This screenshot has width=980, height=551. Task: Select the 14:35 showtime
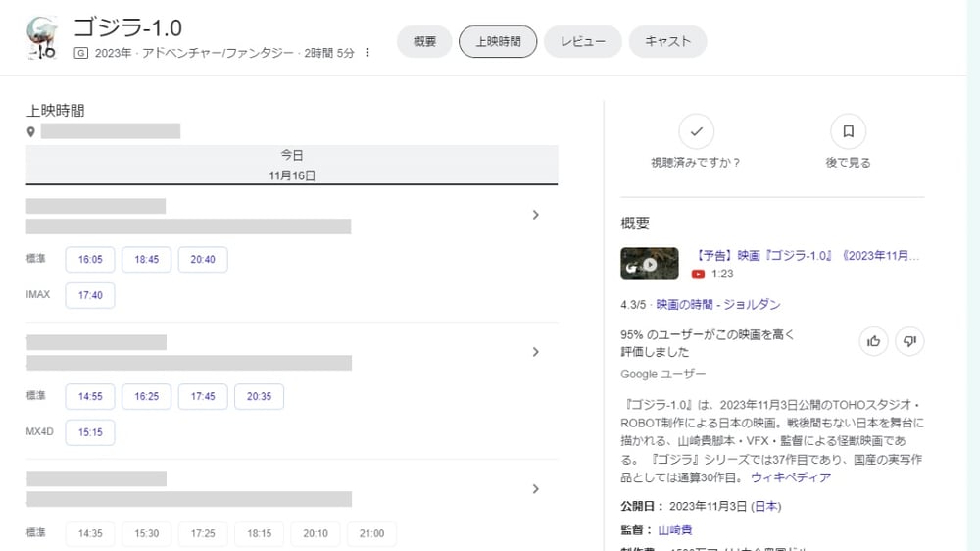90,533
